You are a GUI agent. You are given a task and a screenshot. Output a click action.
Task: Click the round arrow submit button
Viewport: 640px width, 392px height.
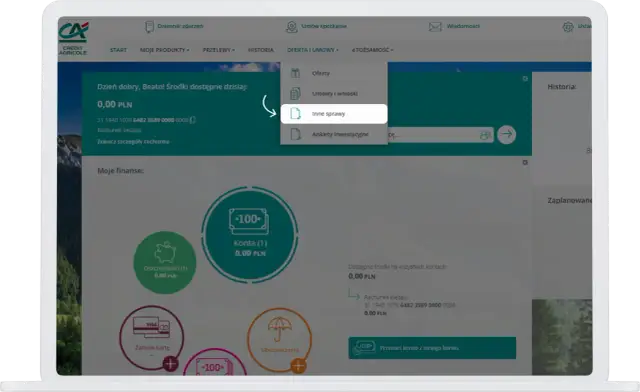pos(507,134)
